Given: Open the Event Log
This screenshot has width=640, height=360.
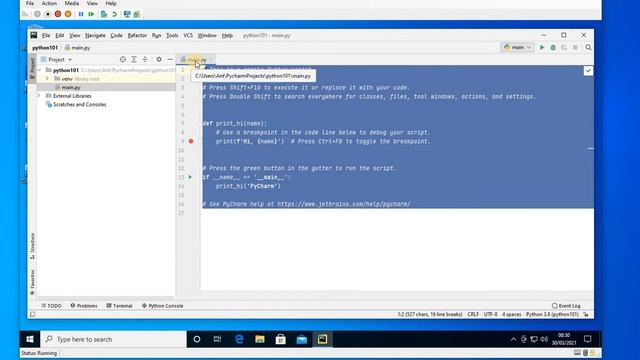Looking at the screenshot, I should [x=566, y=306].
